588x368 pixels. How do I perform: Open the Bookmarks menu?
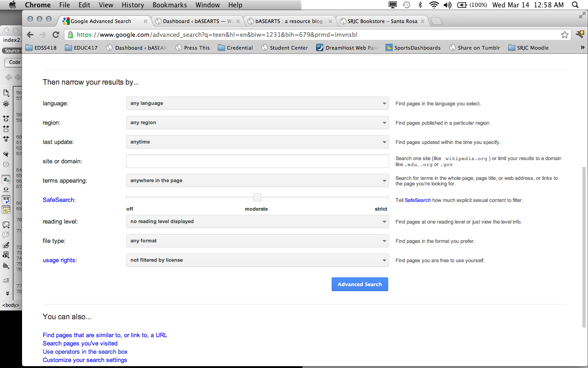(170, 5)
